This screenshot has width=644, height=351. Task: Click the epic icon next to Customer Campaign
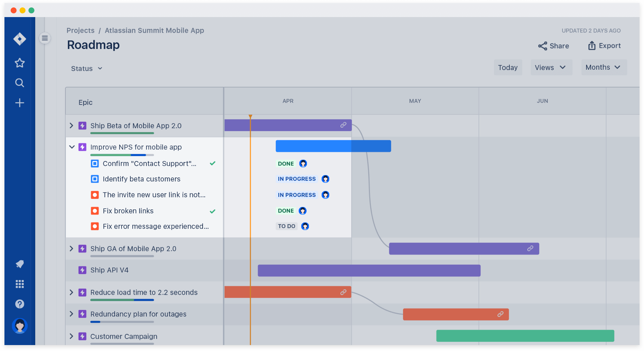pyautogui.click(x=82, y=336)
